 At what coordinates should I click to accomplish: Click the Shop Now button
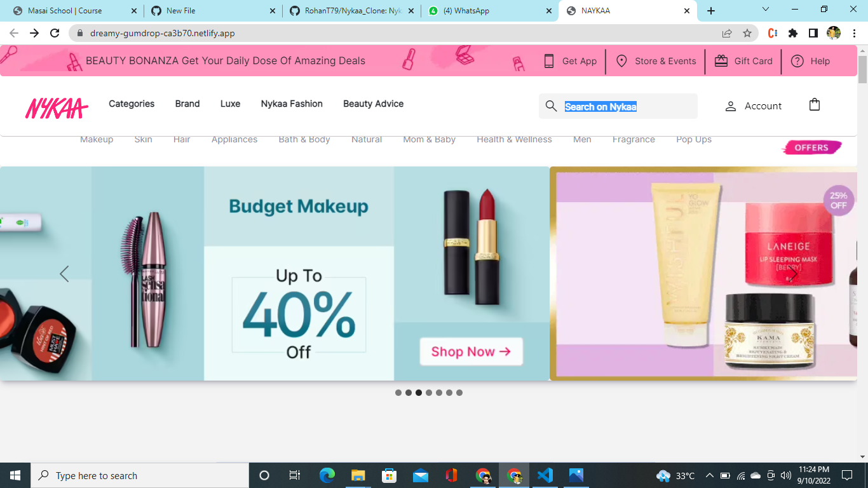pos(471,351)
